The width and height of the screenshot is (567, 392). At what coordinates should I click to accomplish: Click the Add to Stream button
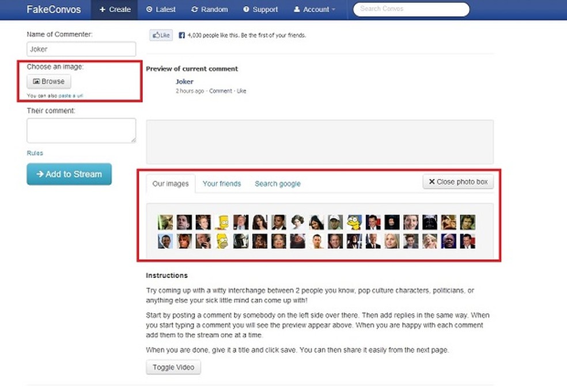coord(69,174)
